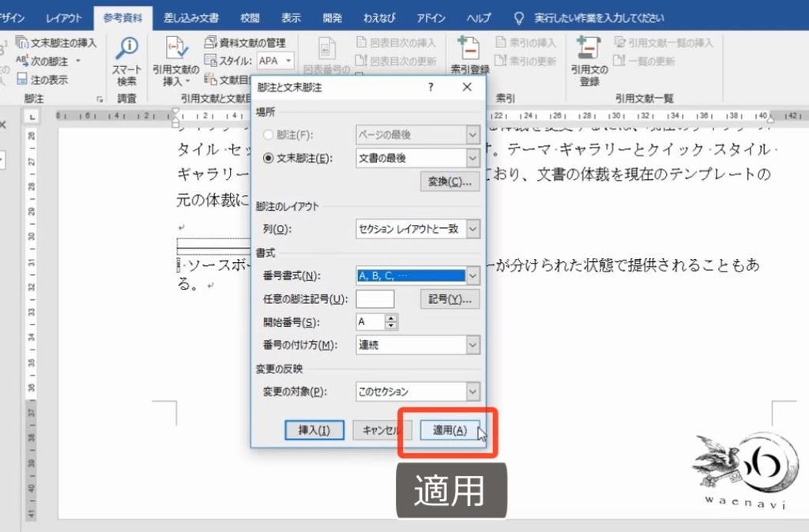809x532 pixels.
Task: Open the Apply changes to (変更の対象) dropdown
Action: 472,392
